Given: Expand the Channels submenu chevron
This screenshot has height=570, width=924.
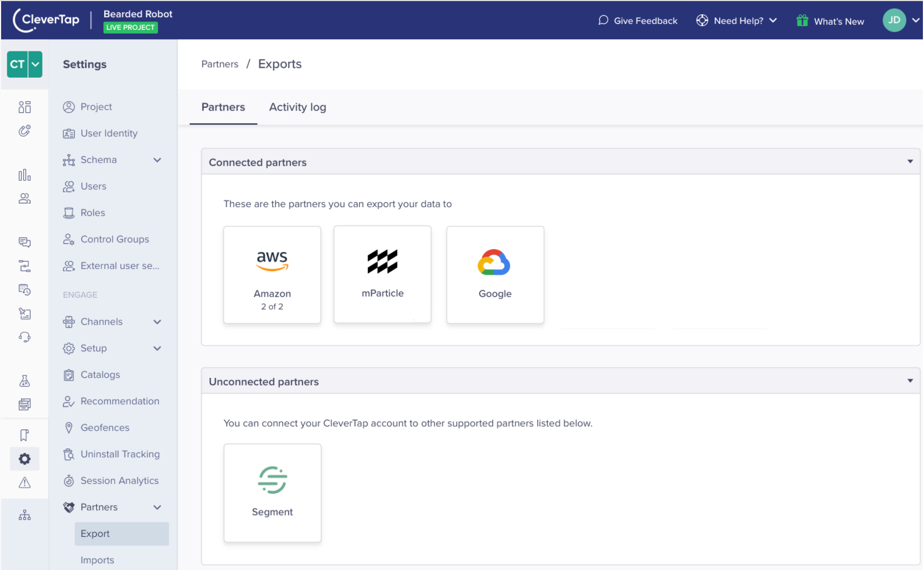Looking at the screenshot, I should pyautogui.click(x=157, y=322).
